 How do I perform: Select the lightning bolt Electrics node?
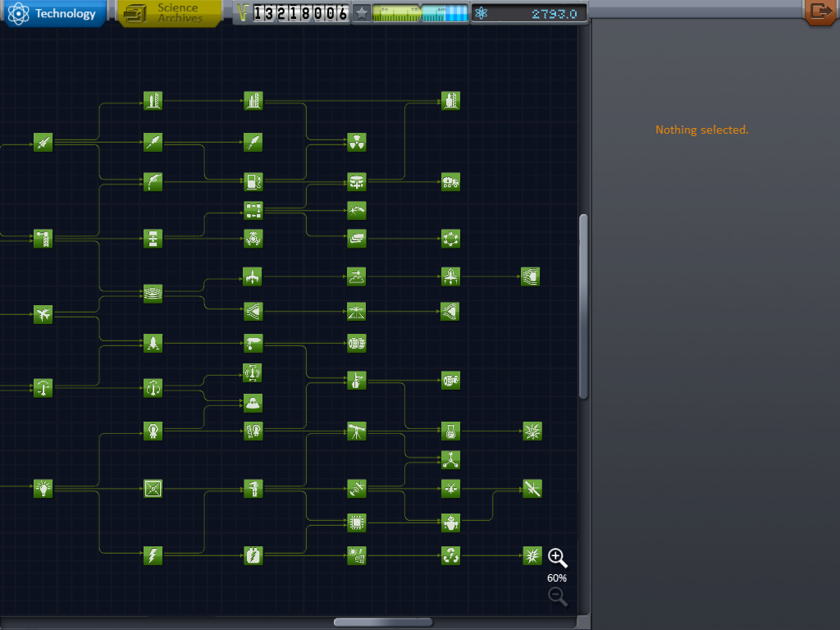(x=153, y=555)
